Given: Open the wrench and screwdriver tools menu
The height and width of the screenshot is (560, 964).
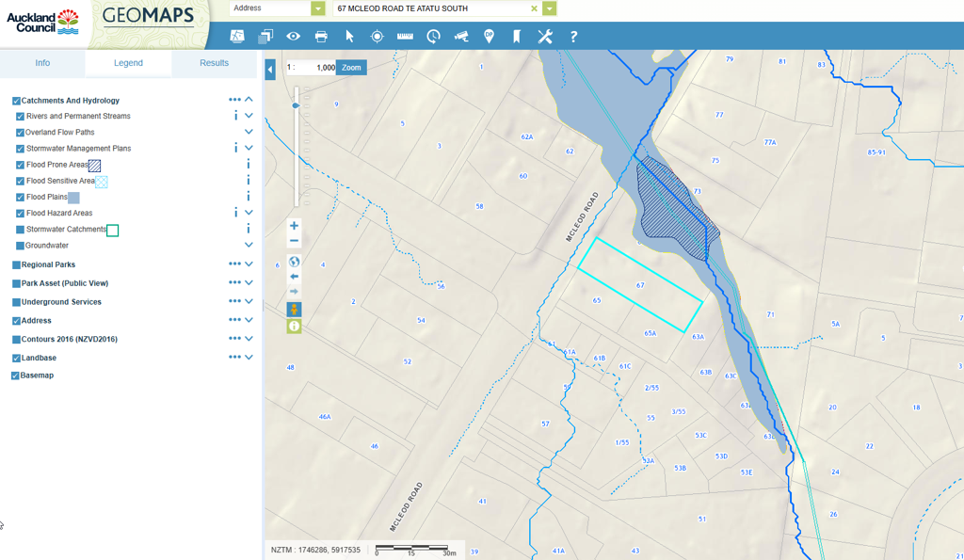Looking at the screenshot, I should click(545, 37).
